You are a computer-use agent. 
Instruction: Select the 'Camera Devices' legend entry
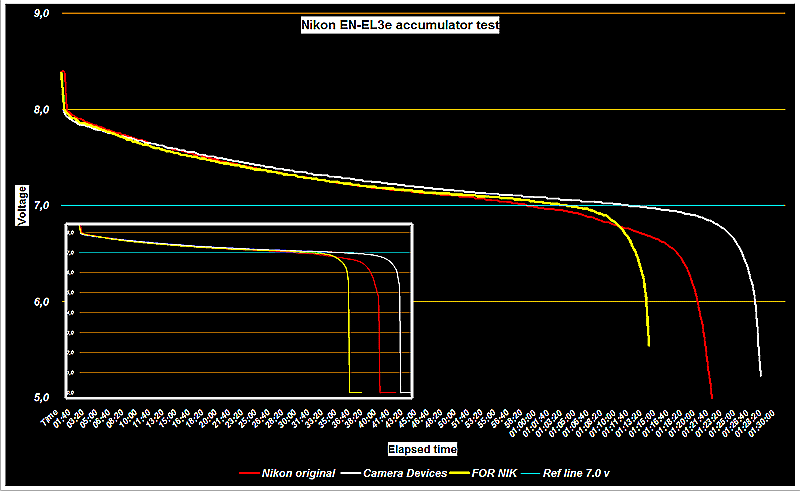click(x=394, y=474)
